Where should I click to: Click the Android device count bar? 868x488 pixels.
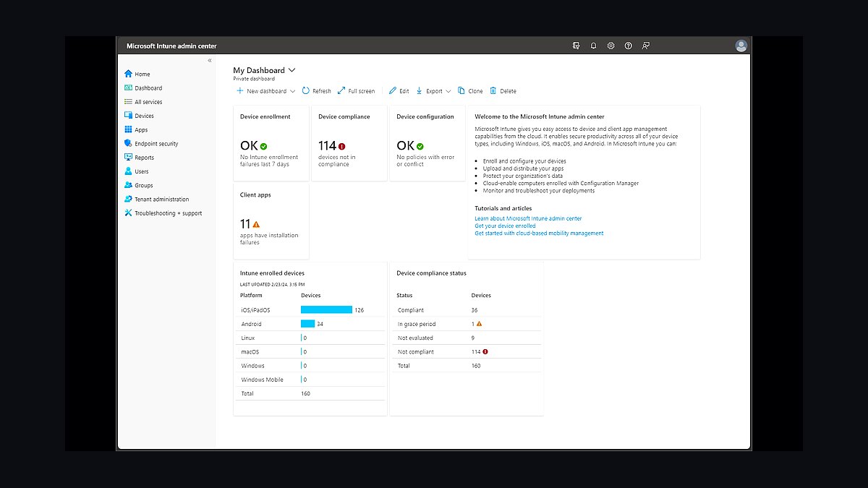307,324
